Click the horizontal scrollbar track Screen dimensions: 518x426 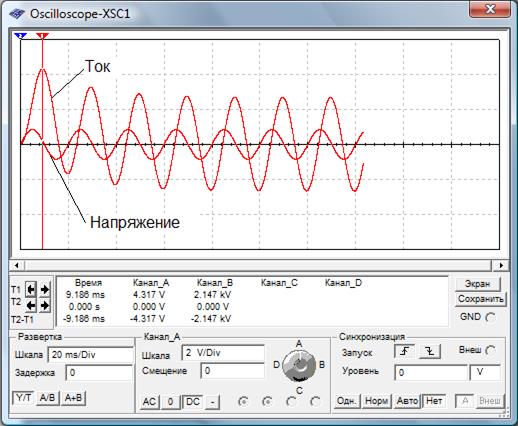258,265
